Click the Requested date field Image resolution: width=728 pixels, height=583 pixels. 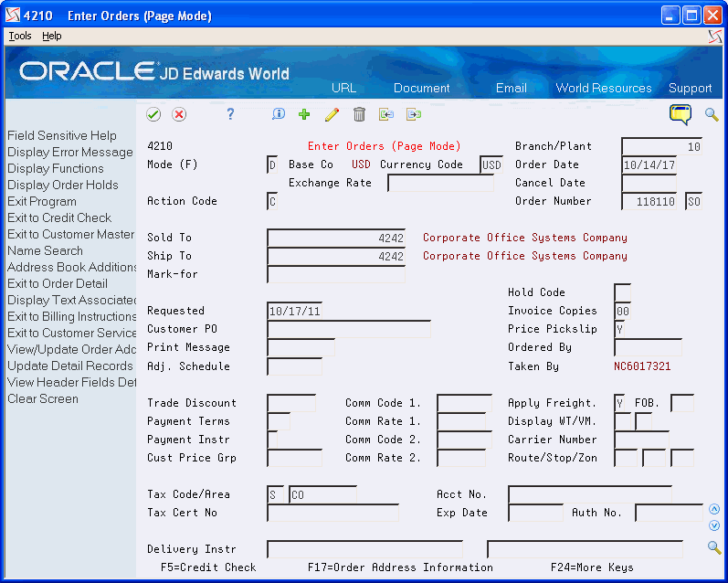pyautogui.click(x=294, y=311)
